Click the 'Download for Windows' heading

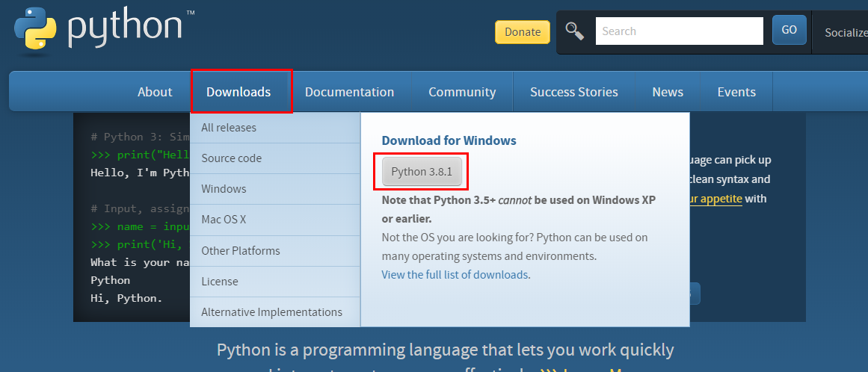tap(449, 140)
